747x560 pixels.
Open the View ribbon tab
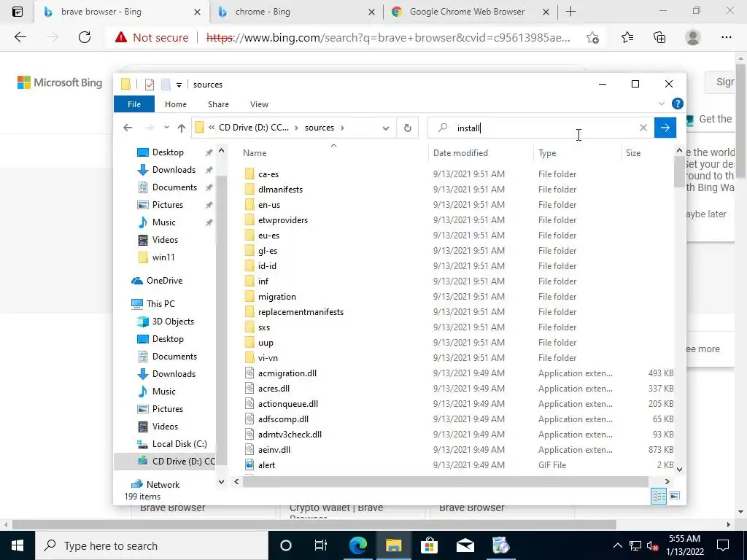[259, 104]
